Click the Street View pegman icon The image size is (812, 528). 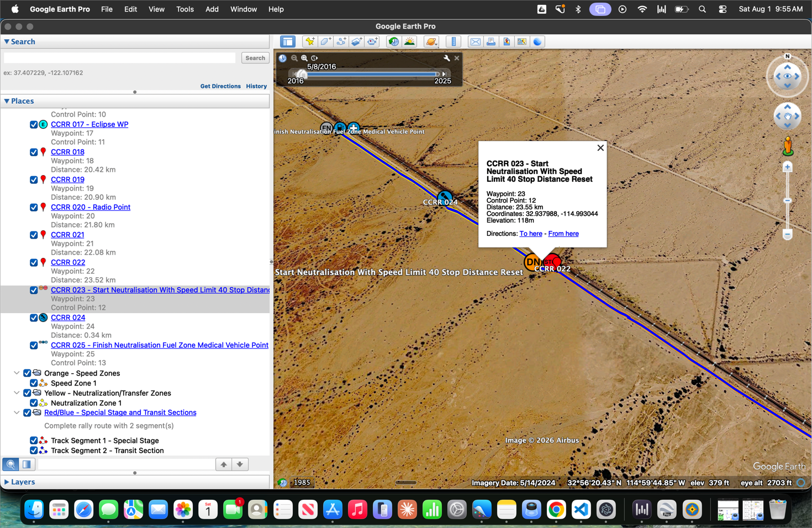pyautogui.click(x=788, y=146)
